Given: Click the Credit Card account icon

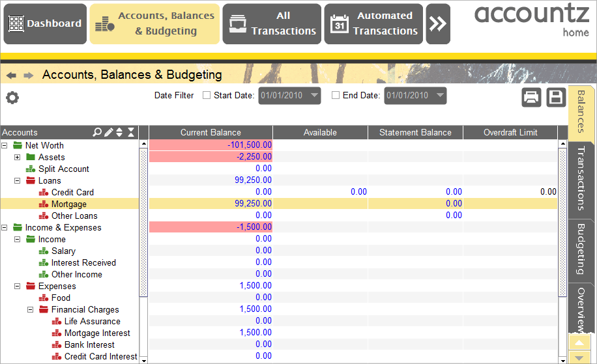Looking at the screenshot, I should pos(44,193).
